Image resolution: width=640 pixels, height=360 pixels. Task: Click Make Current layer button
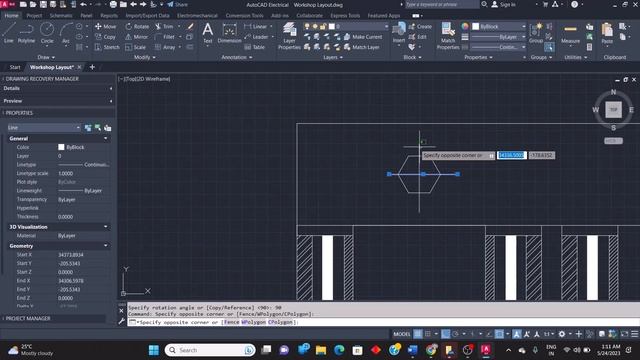(363, 37)
